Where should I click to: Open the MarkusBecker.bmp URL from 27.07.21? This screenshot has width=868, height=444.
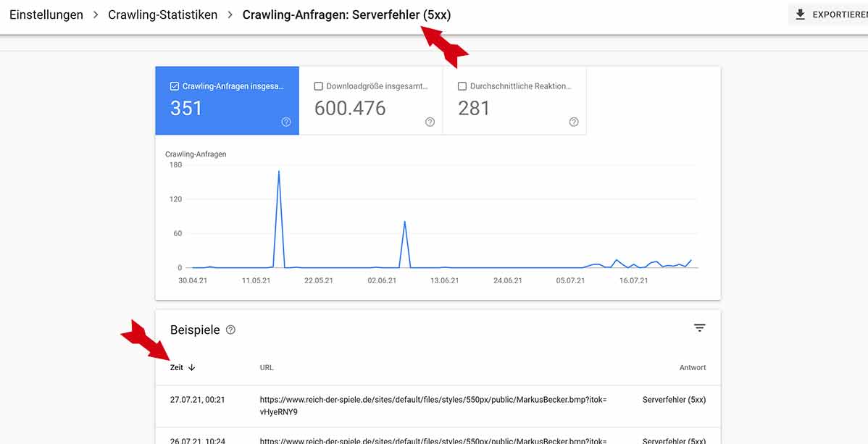pyautogui.click(x=433, y=406)
